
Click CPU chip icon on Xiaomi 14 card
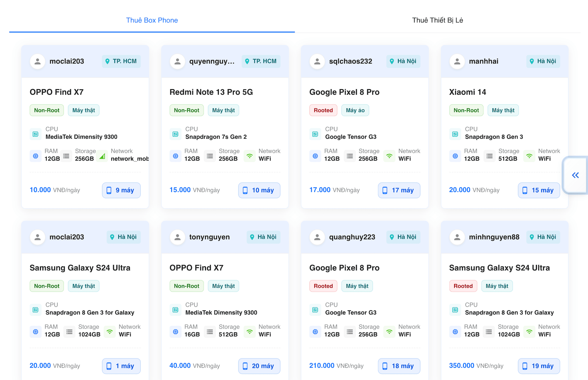click(455, 134)
